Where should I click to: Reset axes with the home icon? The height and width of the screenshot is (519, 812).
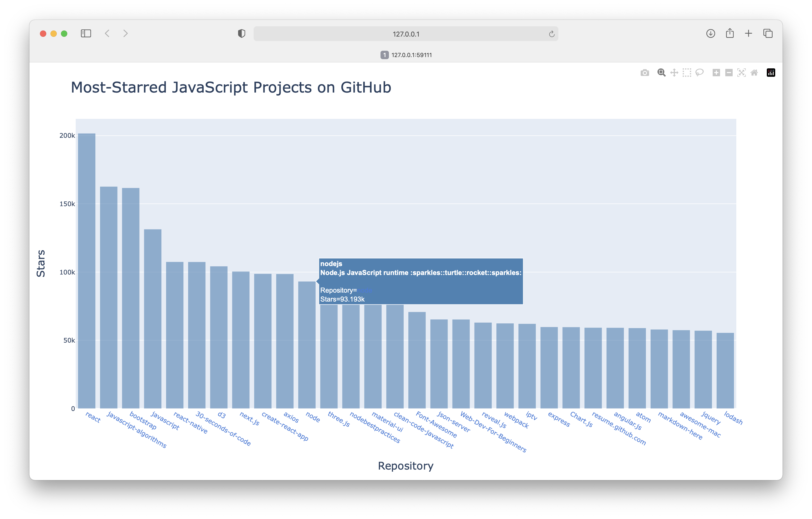click(754, 73)
